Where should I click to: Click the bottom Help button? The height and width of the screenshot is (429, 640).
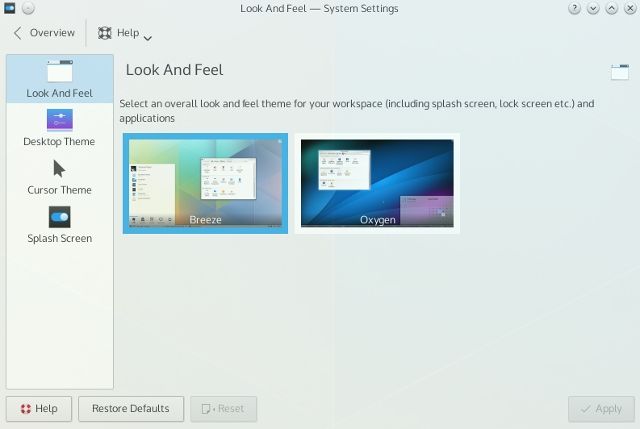point(39,409)
